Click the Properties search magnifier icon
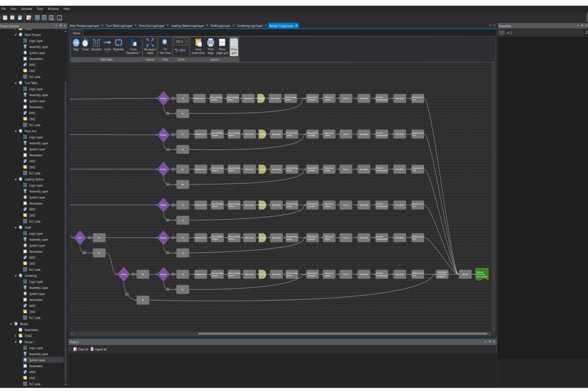This screenshot has height=392, width=588. [x=586, y=33]
